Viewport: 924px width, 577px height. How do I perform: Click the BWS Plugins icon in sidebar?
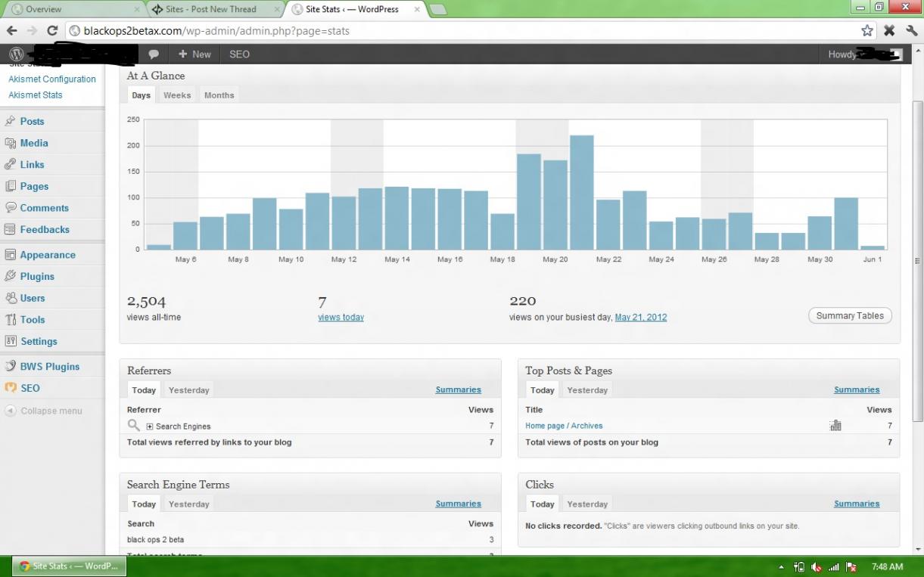pyautogui.click(x=10, y=366)
